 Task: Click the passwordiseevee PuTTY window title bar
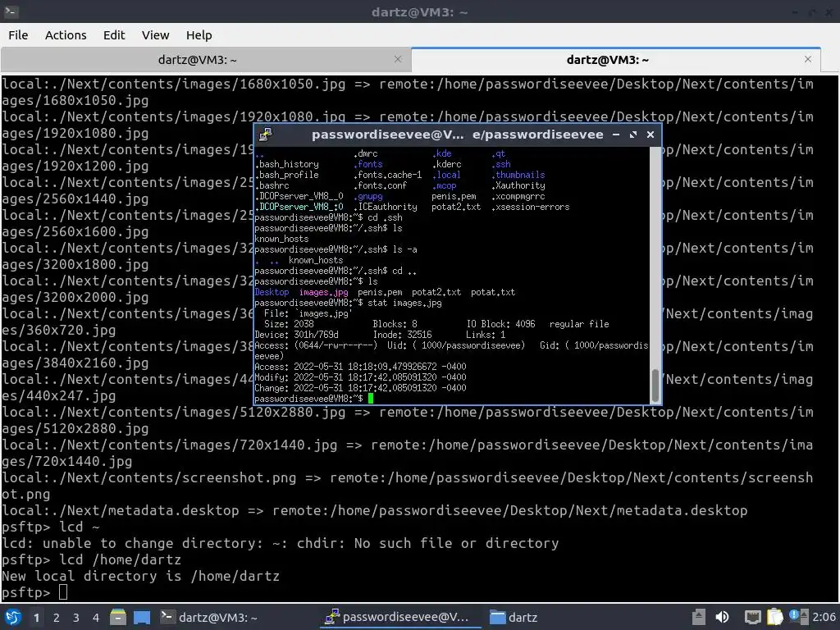click(x=457, y=135)
